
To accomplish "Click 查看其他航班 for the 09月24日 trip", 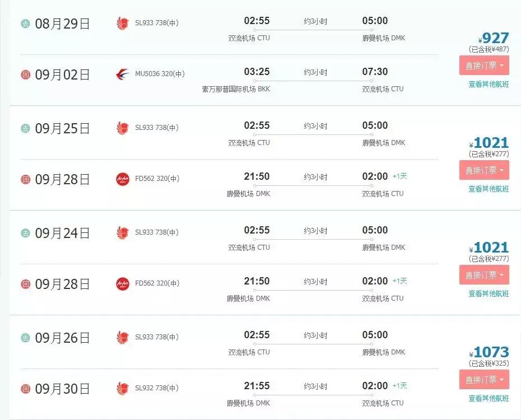I will click(x=489, y=294).
